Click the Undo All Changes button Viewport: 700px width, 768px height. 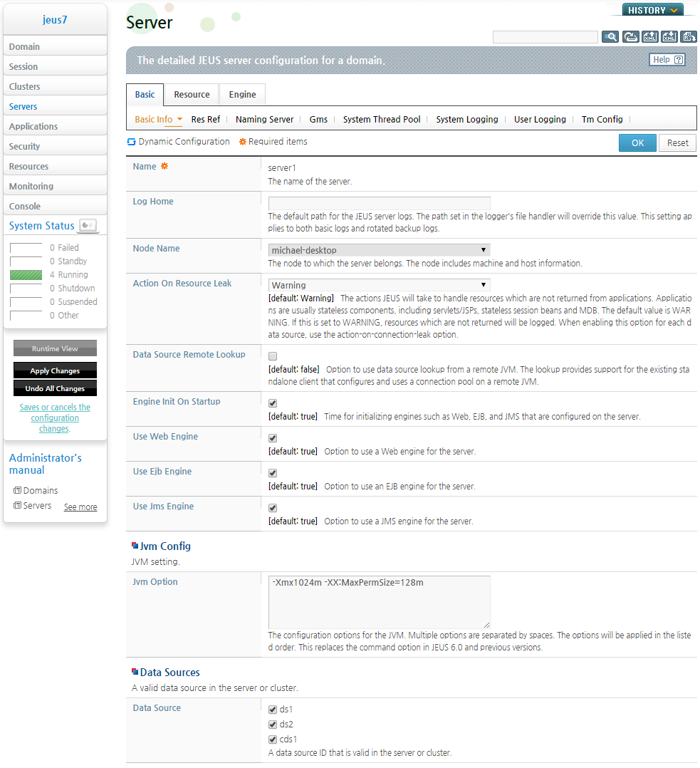coord(55,388)
